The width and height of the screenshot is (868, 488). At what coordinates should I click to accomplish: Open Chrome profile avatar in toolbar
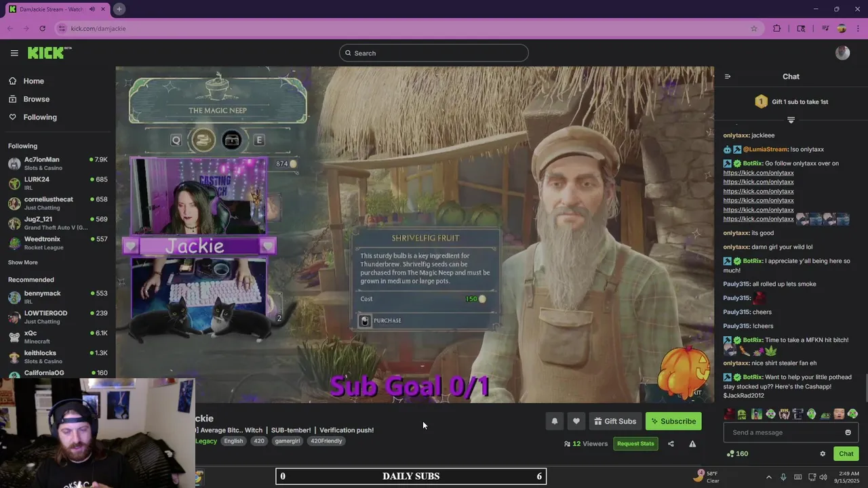click(x=842, y=28)
